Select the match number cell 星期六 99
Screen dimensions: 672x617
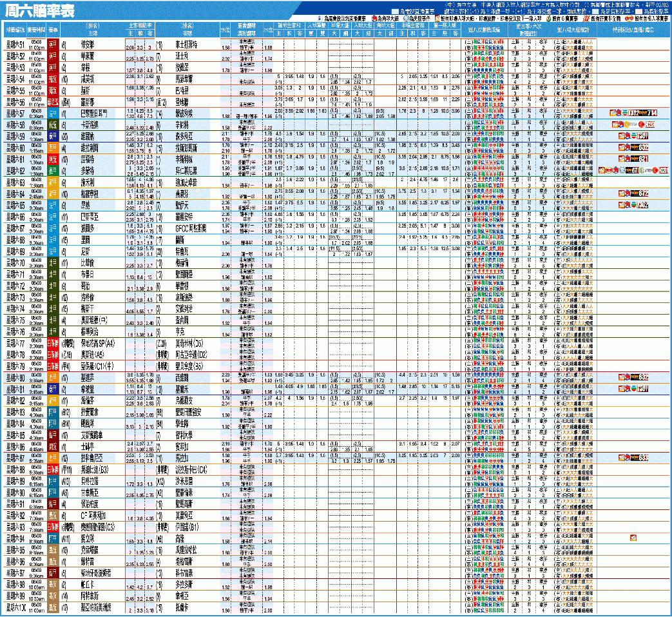(x=16, y=596)
